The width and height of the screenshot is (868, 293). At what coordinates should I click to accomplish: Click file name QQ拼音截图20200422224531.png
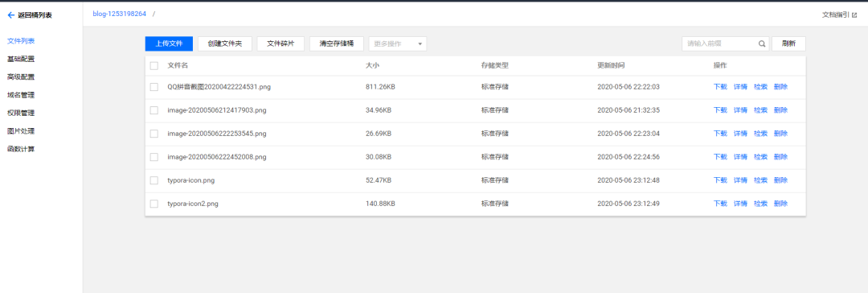click(x=219, y=87)
